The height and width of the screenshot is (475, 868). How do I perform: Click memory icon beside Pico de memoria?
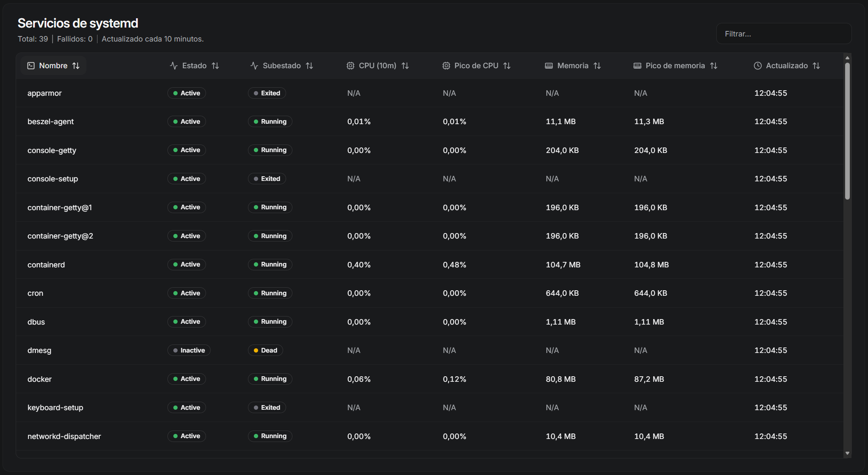click(x=637, y=66)
